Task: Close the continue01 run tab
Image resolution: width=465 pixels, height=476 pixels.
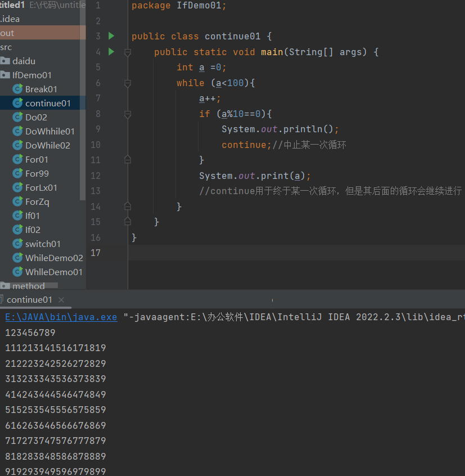Action: [61, 300]
